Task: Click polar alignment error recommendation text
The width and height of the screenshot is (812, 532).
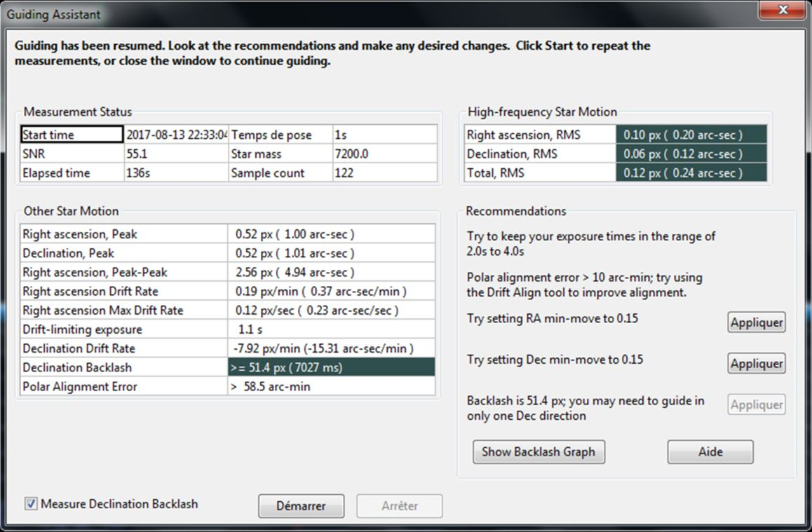Action: (x=584, y=285)
